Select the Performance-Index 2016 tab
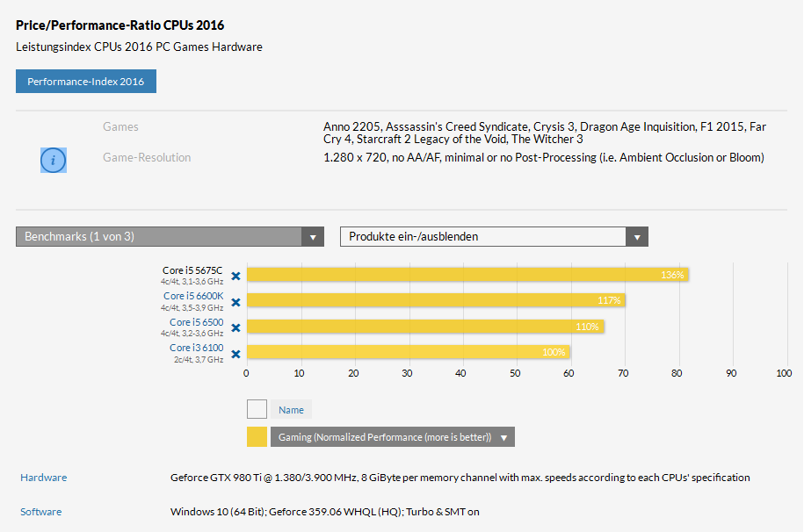 [86, 82]
